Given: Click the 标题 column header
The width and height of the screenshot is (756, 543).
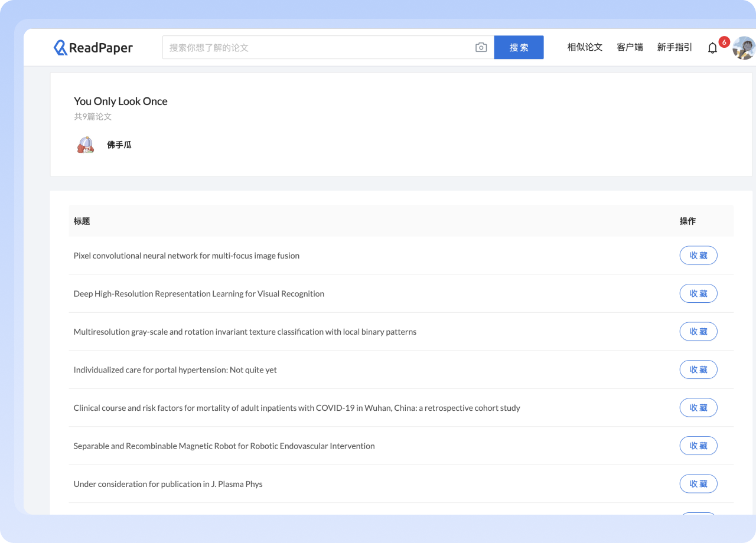Looking at the screenshot, I should (82, 221).
